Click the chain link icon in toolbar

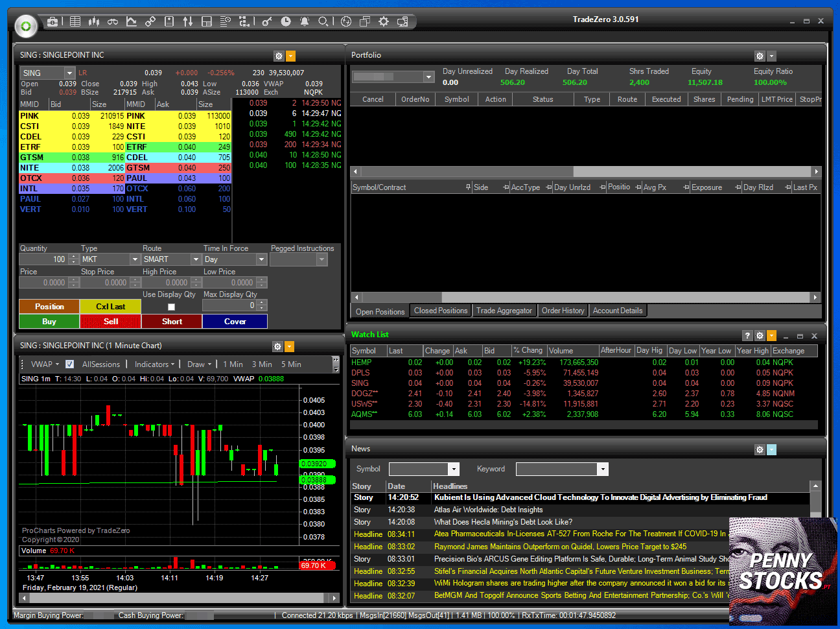pos(150,21)
